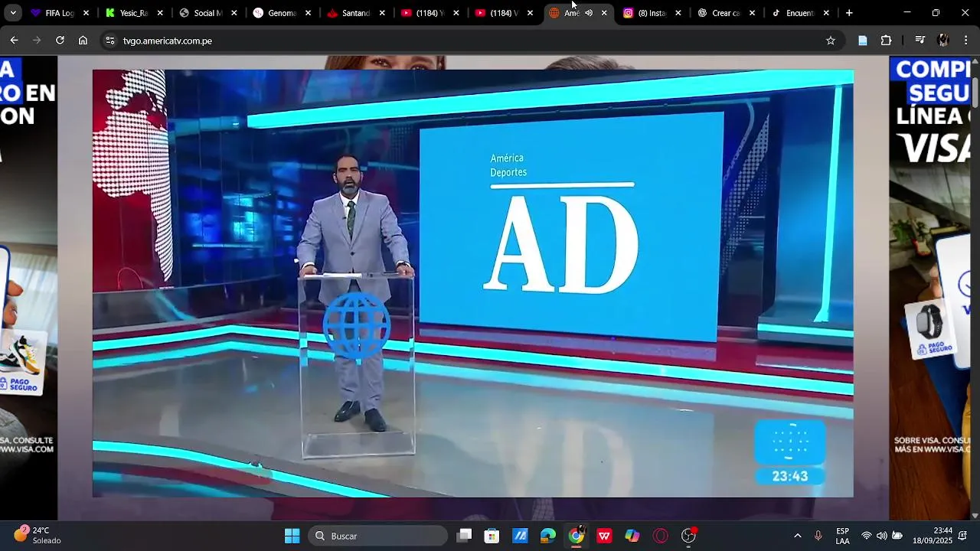Bookmark this page with the star
The width and height of the screenshot is (980, 551).
click(x=831, y=41)
